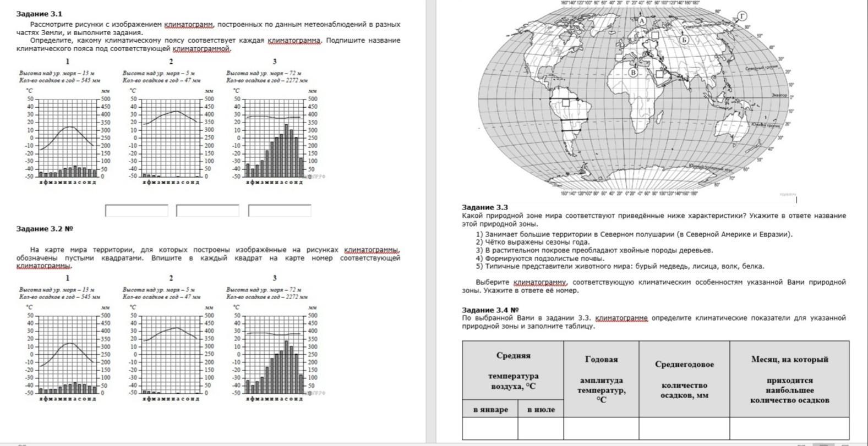This screenshot has width=868, height=446.
Task: Click 'Высота над ур. моря – 72 м' in Задание 3.2
Action: coord(264,289)
